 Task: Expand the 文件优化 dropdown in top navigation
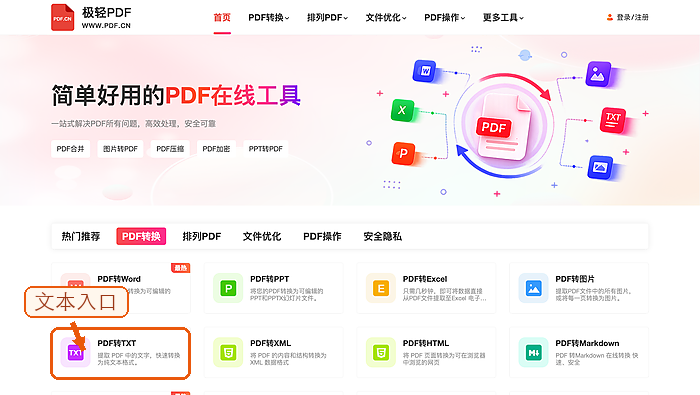[386, 17]
